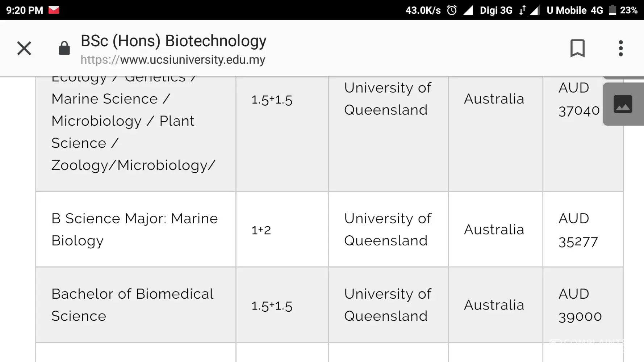Image resolution: width=644 pixels, height=362 pixels.
Task: Tap the secure lock icon
Action: click(64, 48)
